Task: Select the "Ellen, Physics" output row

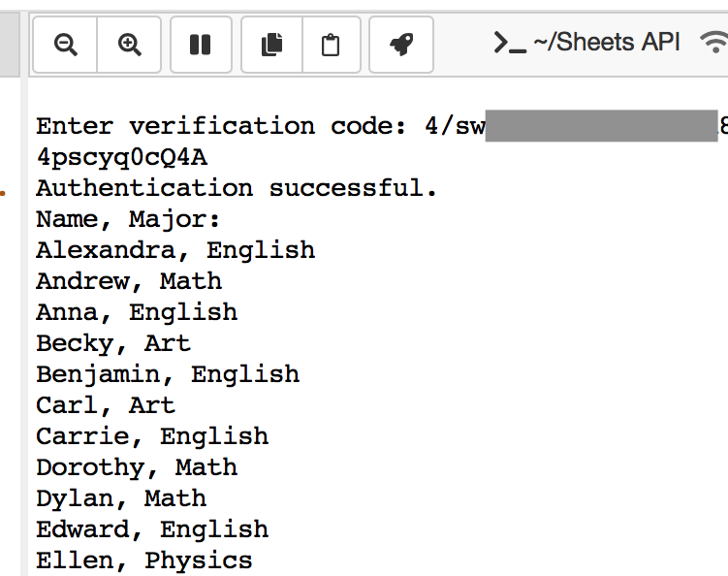Action: pyautogui.click(x=144, y=560)
